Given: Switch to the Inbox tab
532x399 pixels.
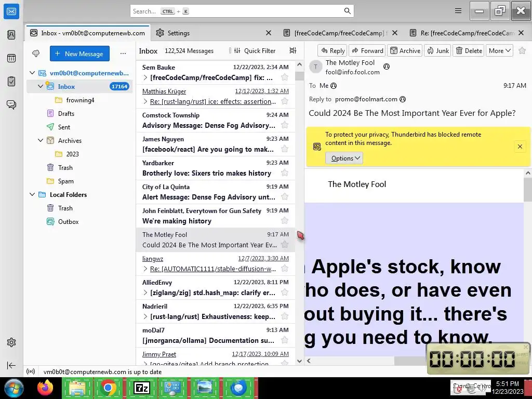Looking at the screenshot, I should click(x=87, y=33).
